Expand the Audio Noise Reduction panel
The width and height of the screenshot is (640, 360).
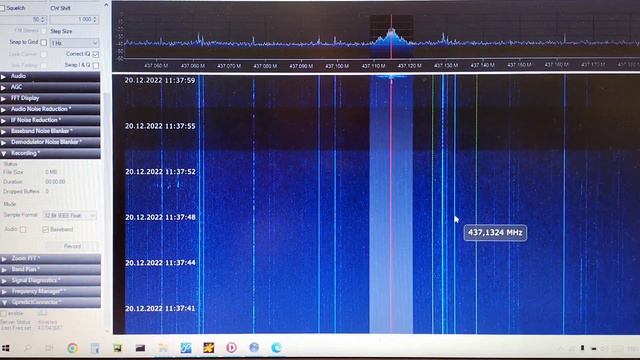50,109
